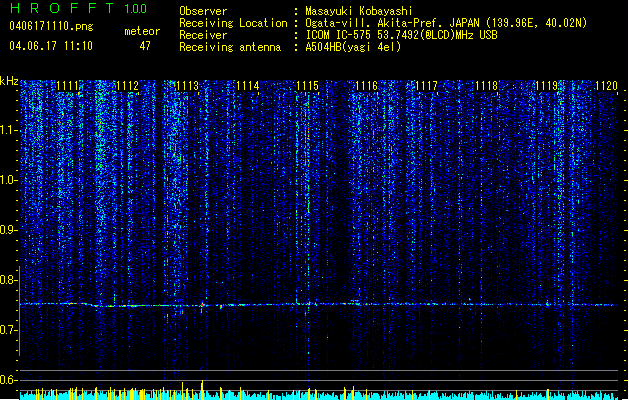Click the HROFFT 1.0.0 title text
629x400 pixels.
pos(78,8)
